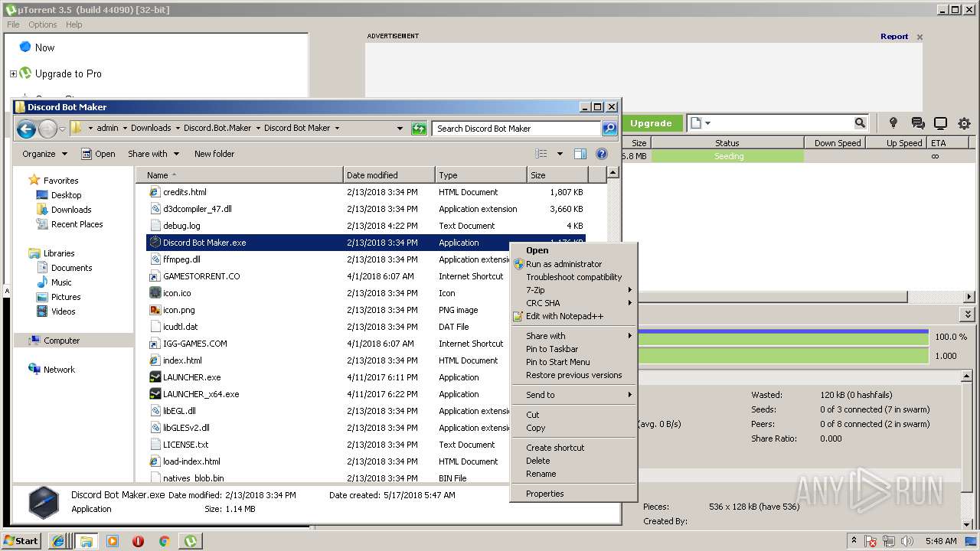
Task: Choose Run as administrator
Action: 563,264
